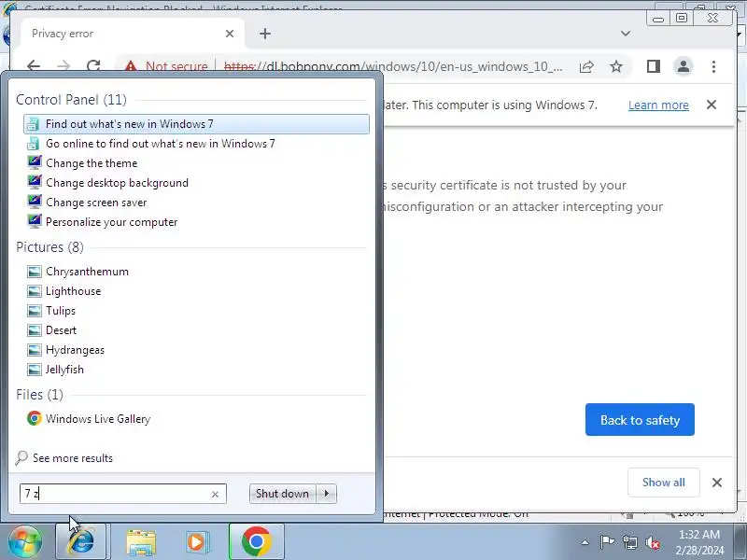Viewport: 747px width, 560px height.
Task: Click 'Show all' downloads button
Action: 664,483
